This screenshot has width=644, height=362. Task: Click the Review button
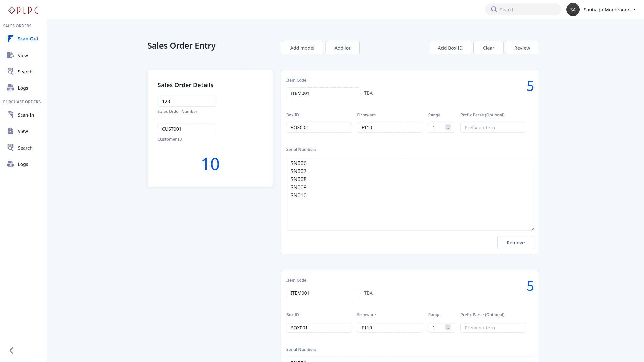[x=522, y=48]
